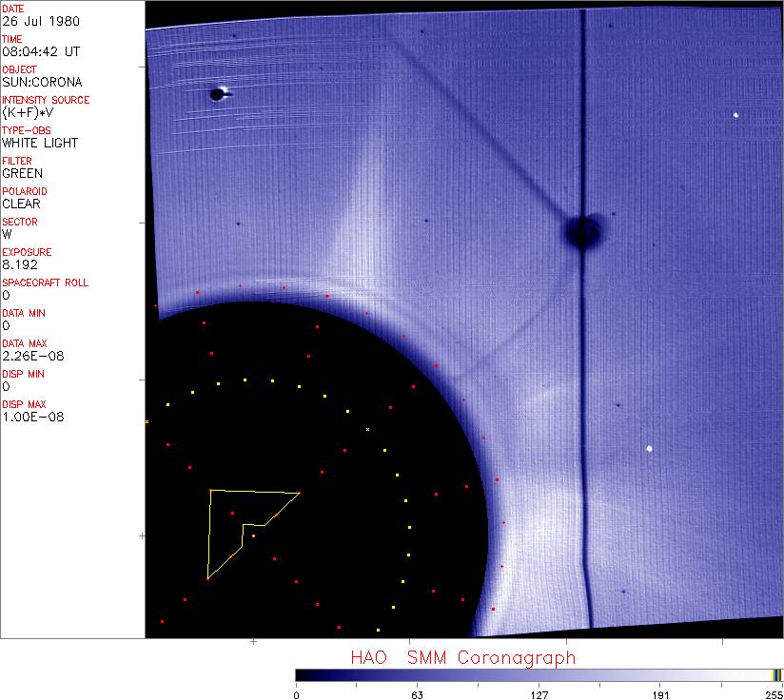Click the "CLEAR" polaroid value
The width and height of the screenshot is (784, 700).
[x=21, y=204]
